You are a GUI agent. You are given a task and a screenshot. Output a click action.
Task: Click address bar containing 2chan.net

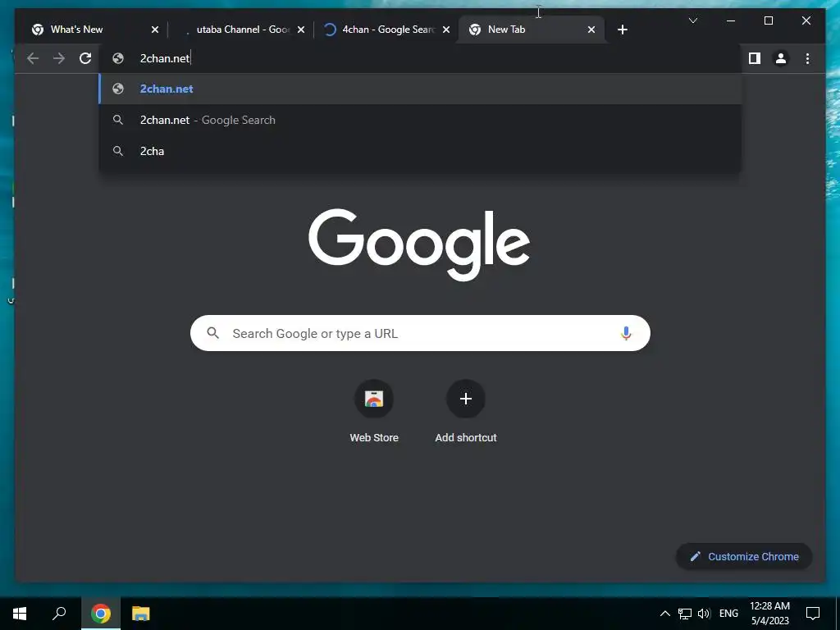click(x=421, y=58)
